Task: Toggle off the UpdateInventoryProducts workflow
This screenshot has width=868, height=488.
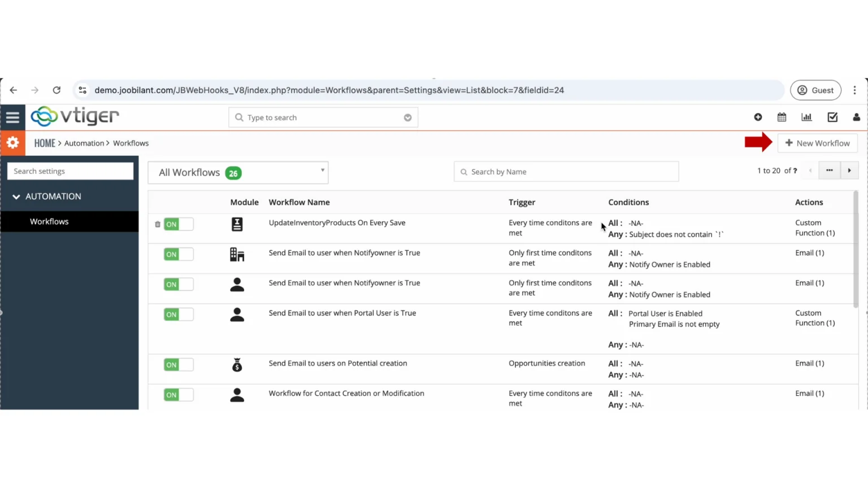Action: click(x=178, y=224)
